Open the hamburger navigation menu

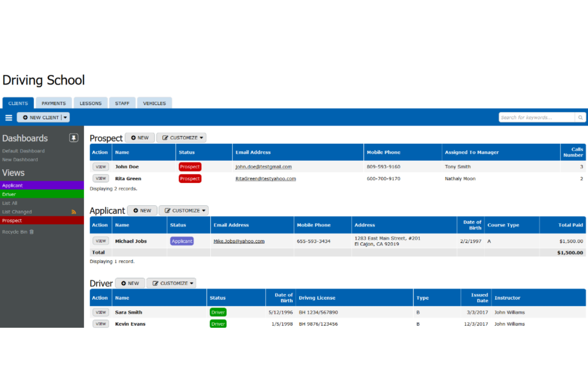tap(8, 117)
